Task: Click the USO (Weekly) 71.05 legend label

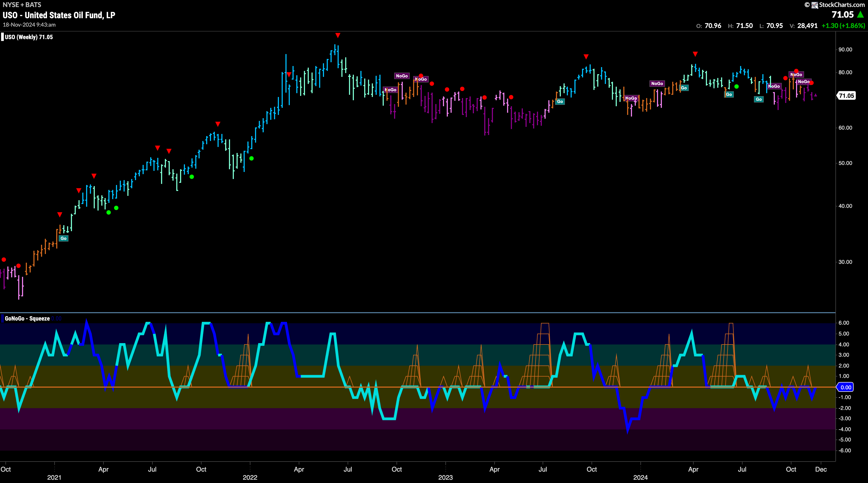Action: pos(29,37)
